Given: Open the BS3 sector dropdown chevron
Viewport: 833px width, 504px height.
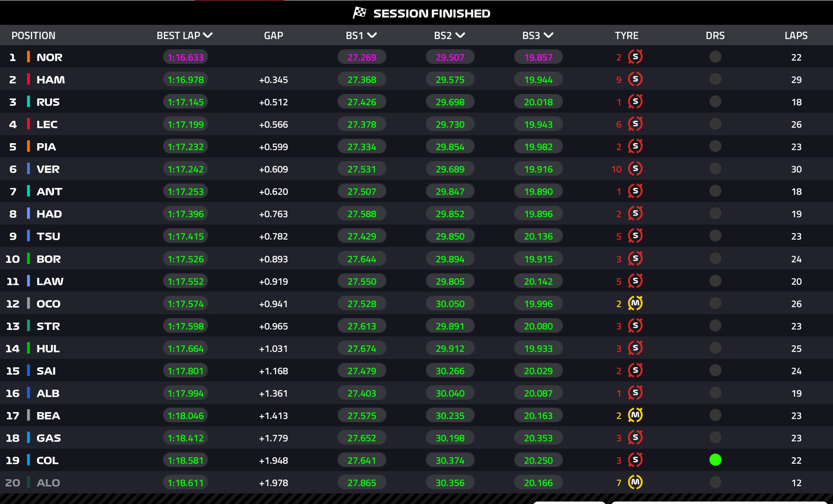Looking at the screenshot, I should coord(548,35).
